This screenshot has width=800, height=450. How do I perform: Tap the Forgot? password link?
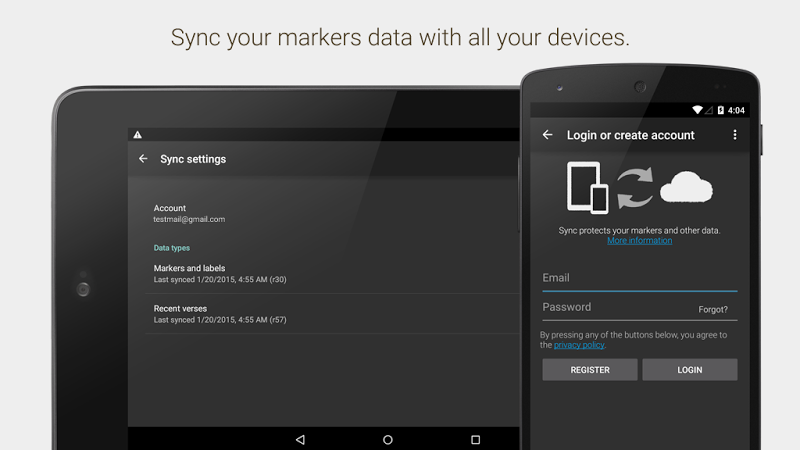click(713, 309)
